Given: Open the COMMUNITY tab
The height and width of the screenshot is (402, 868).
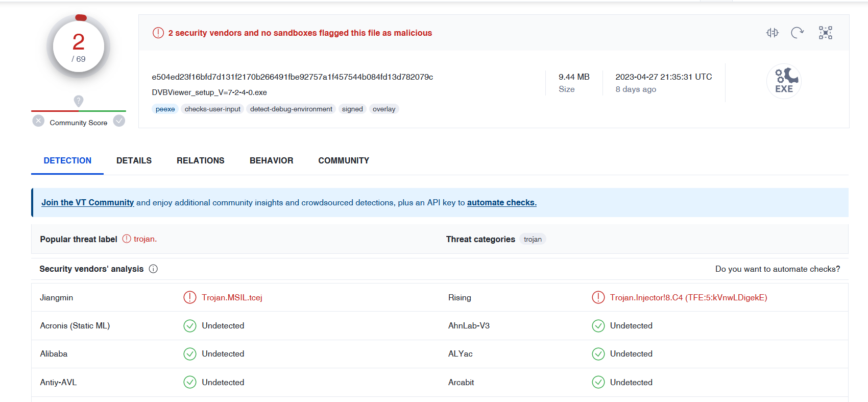Looking at the screenshot, I should (x=344, y=160).
